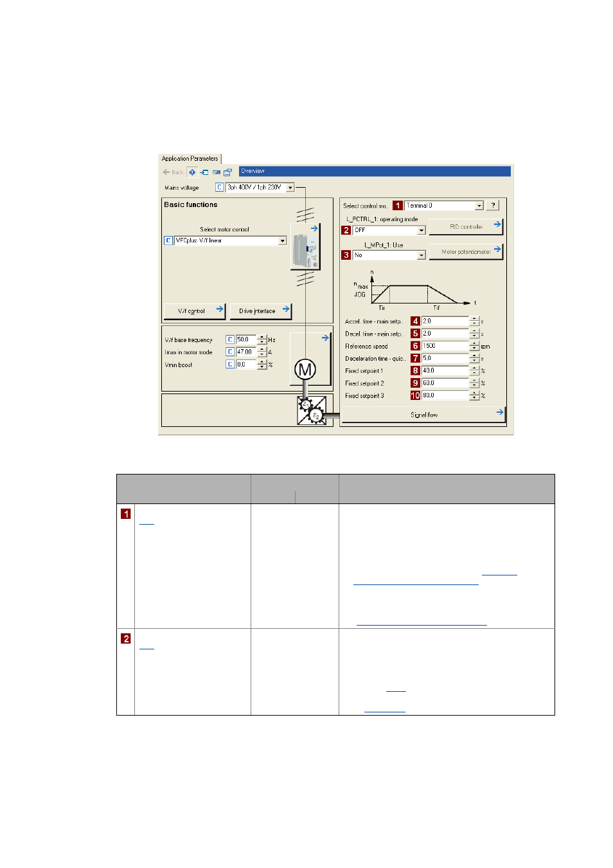Click the Vmin boost value field

[246, 364]
